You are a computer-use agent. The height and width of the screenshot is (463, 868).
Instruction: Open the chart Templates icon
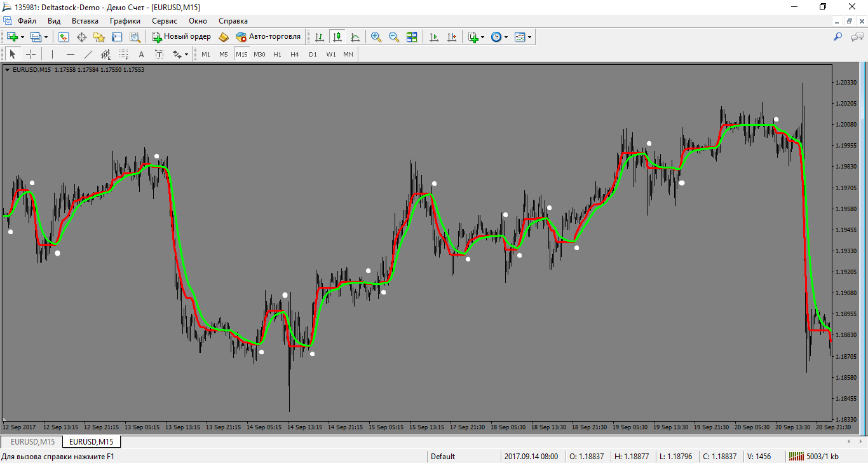520,37
